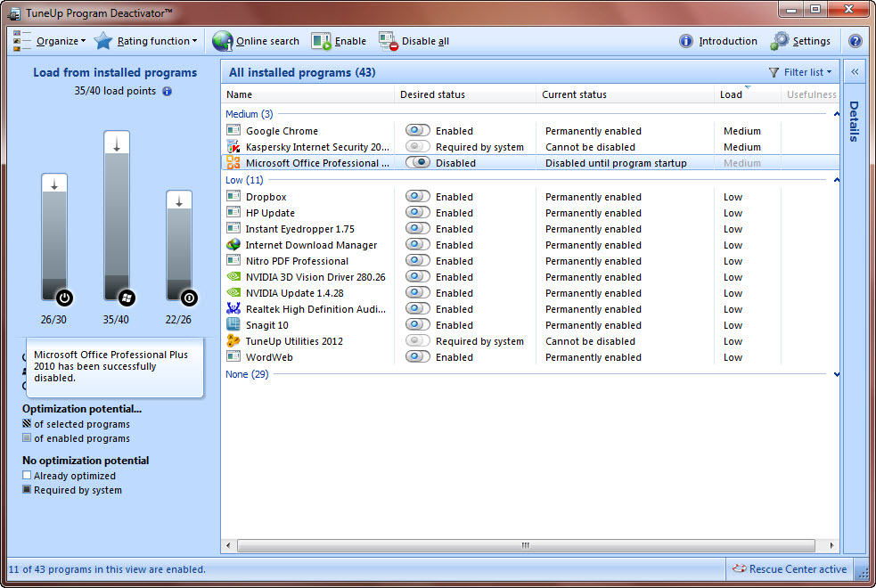Click the NVIDIA 3D Vision Driver icon

(233, 277)
